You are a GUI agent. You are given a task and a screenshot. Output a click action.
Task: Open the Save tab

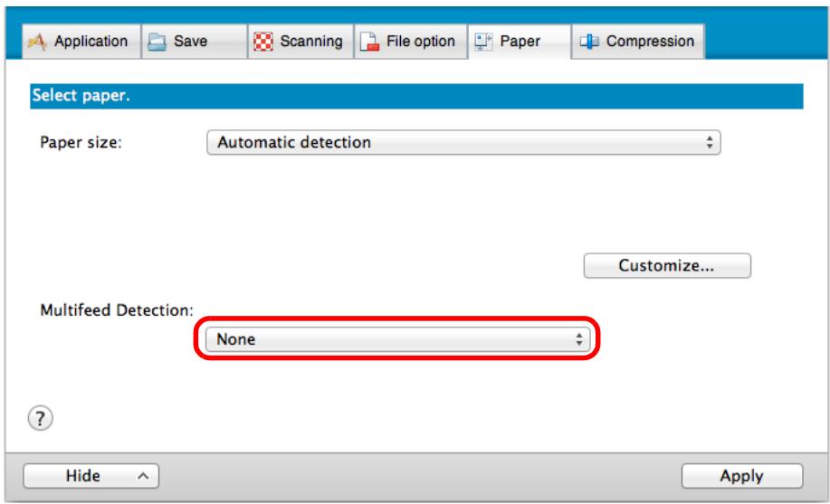195,42
